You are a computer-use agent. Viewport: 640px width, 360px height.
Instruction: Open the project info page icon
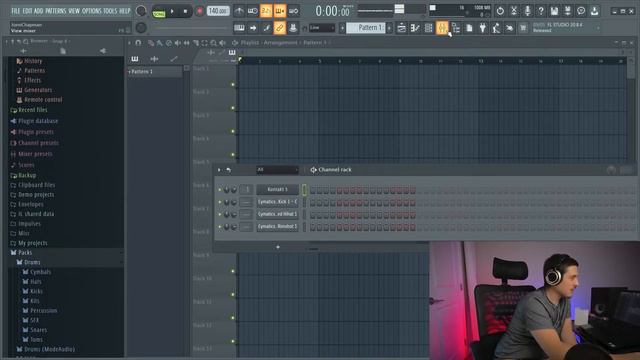(x=469, y=28)
